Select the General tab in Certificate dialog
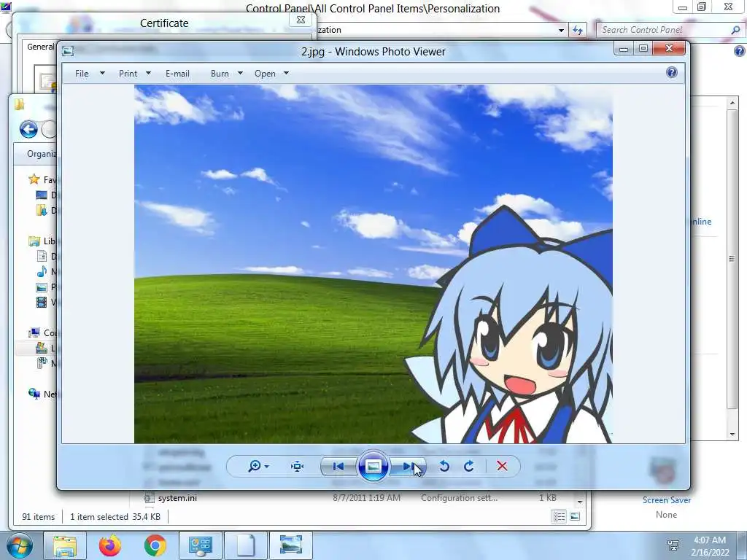Viewport: 747px width, 560px height. tap(40, 47)
